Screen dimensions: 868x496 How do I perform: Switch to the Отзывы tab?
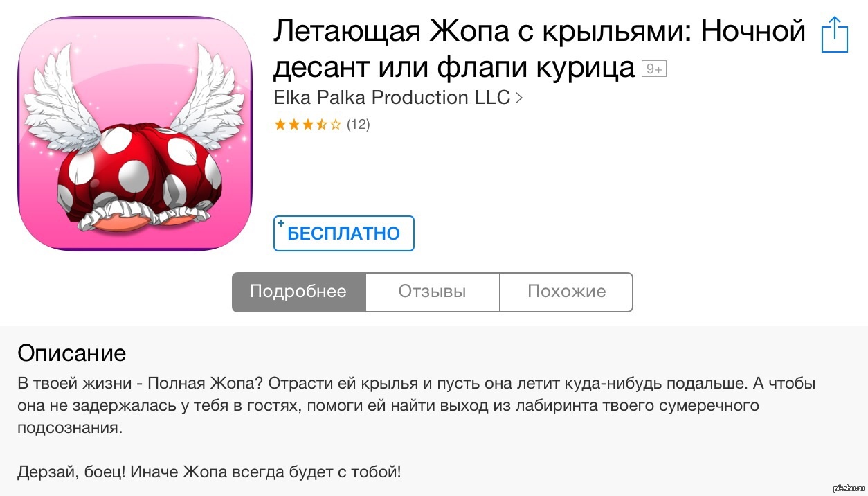[433, 292]
